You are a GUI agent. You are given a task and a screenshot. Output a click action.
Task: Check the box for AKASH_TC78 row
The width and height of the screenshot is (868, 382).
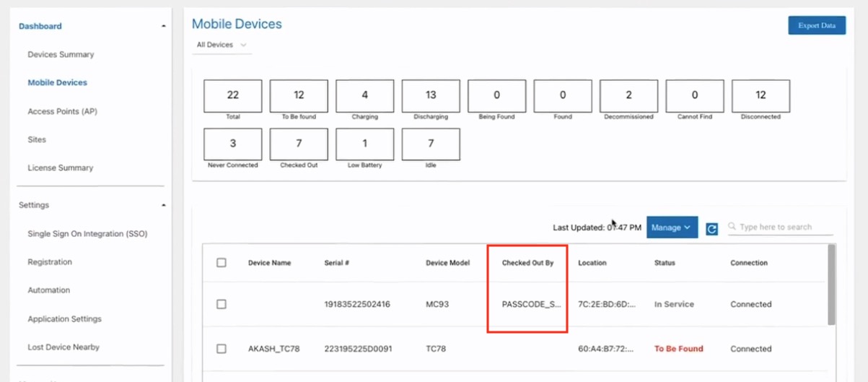[222, 349]
